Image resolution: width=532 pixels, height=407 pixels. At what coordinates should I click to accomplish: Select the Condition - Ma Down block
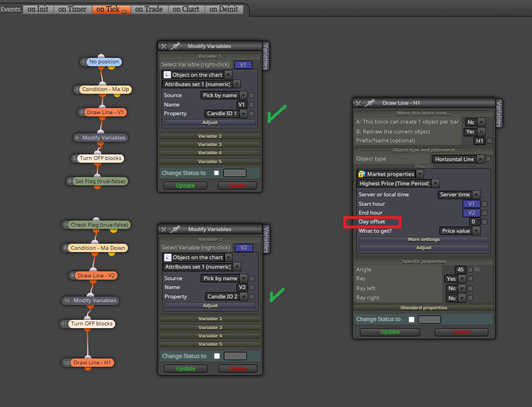click(98, 248)
